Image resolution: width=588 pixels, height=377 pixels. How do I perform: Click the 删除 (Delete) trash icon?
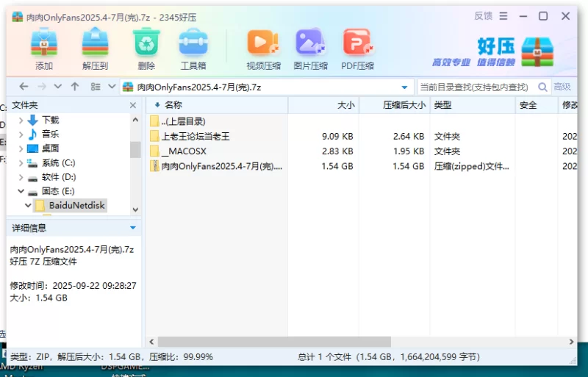click(146, 49)
